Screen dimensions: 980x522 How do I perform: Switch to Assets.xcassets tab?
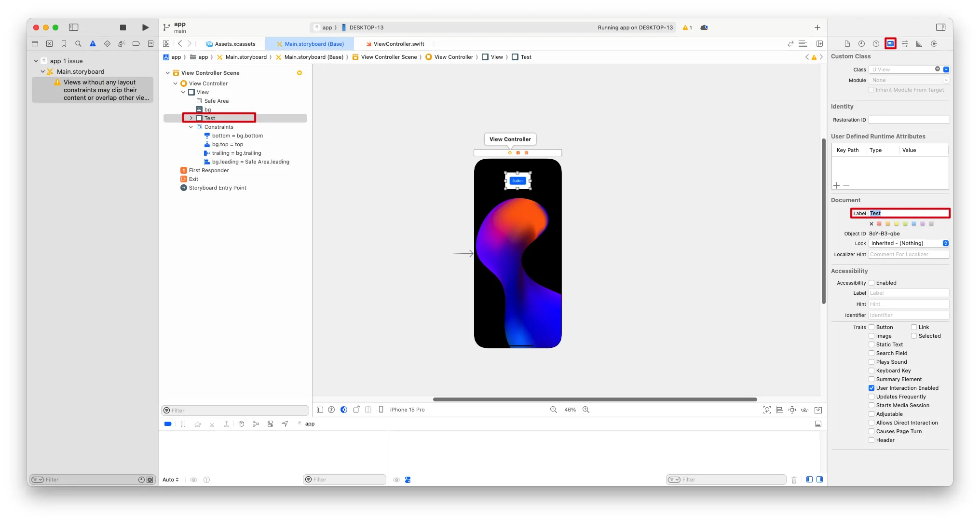pos(235,44)
